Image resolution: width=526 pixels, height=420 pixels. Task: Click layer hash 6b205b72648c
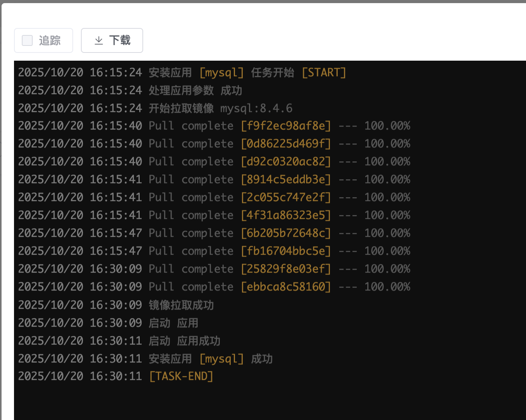[x=286, y=233]
